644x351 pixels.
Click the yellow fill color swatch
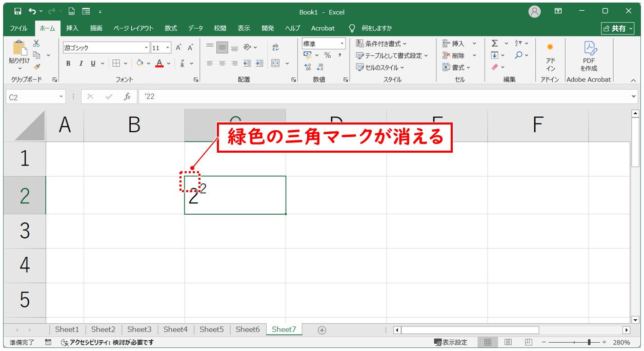[x=139, y=64]
